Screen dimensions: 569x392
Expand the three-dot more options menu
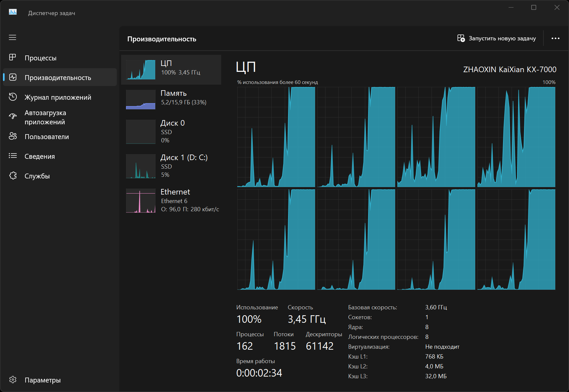[555, 38]
